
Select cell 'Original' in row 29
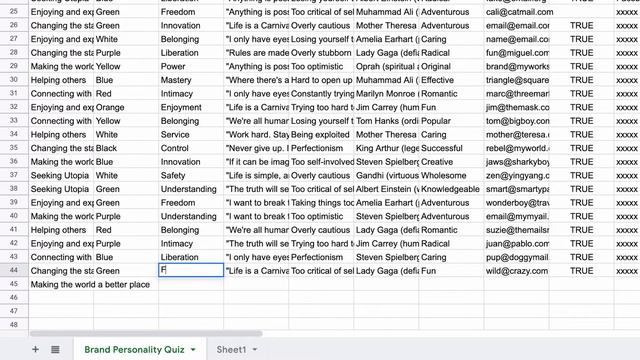click(451, 67)
